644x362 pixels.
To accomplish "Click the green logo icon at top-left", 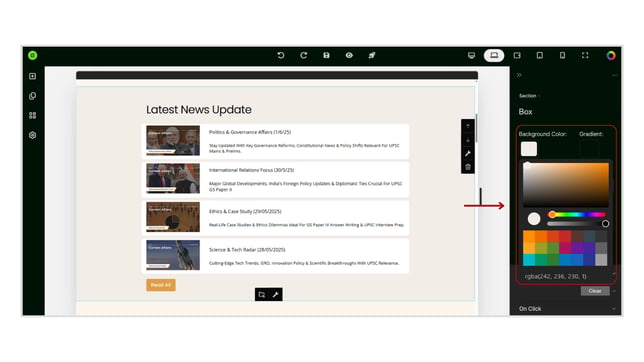I will tap(32, 55).
